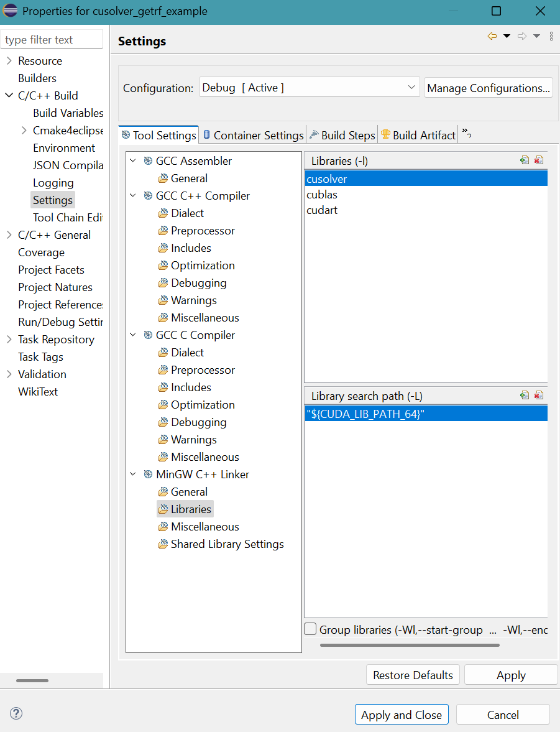The image size is (560, 732).
Task: Click add icon in Libraries (-l) section
Action: click(x=525, y=160)
